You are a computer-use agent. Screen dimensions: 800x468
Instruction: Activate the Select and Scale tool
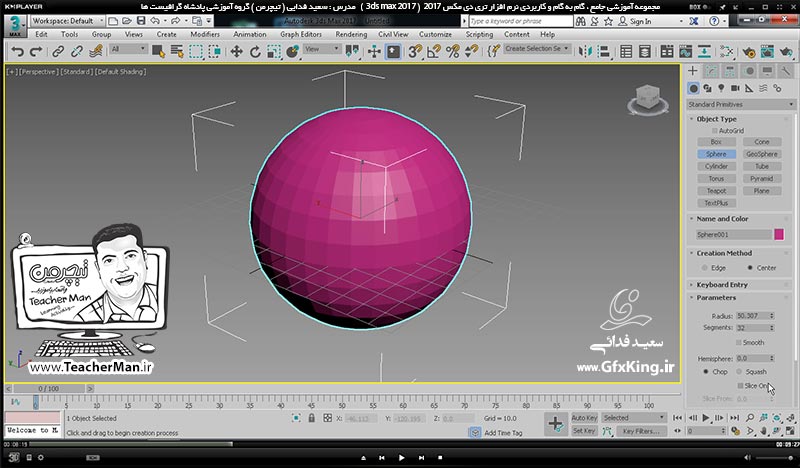[x=274, y=52]
